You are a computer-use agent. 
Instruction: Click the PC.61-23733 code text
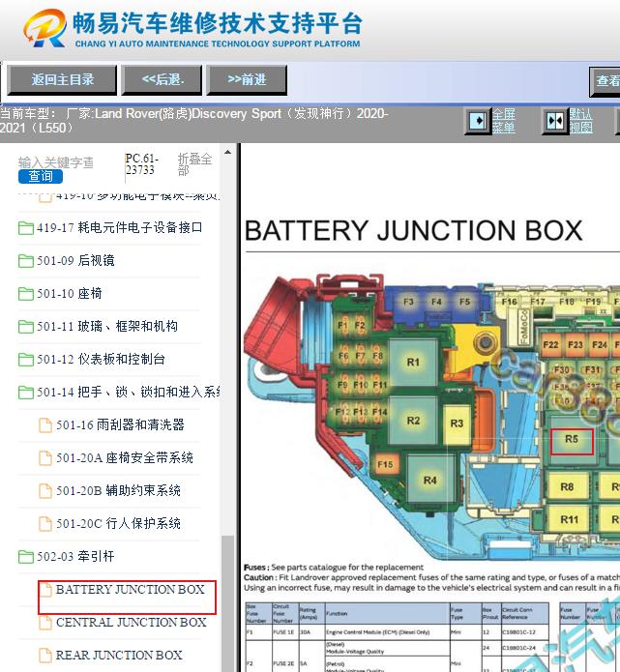[x=142, y=164]
